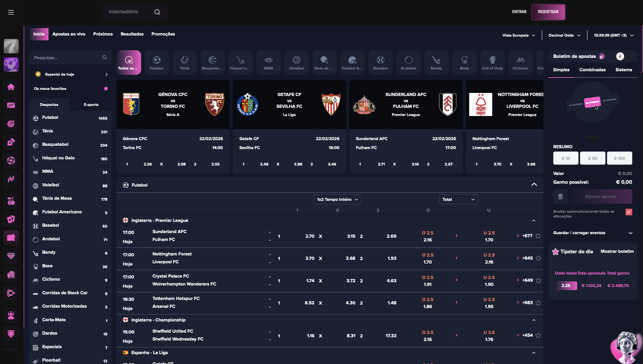Favorite the Sunderland AFC vs Fulham match star
643x364 pixels.
pyautogui.click(x=538, y=236)
